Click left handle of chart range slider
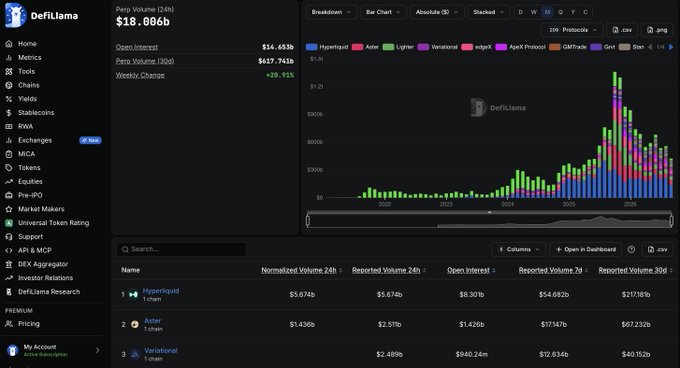 (308, 221)
